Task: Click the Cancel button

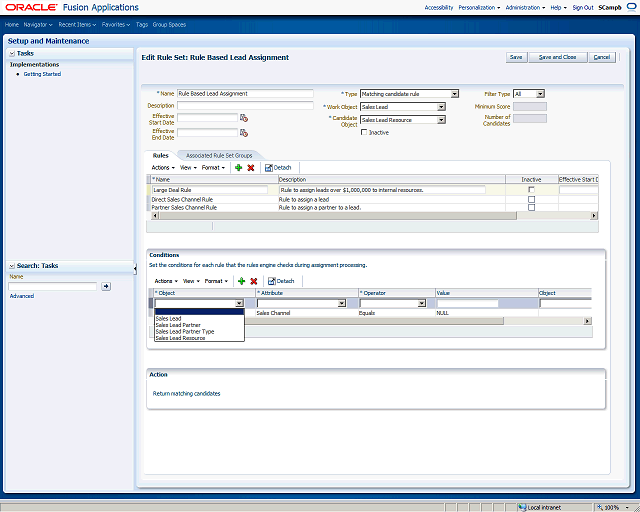Action: (x=602, y=57)
